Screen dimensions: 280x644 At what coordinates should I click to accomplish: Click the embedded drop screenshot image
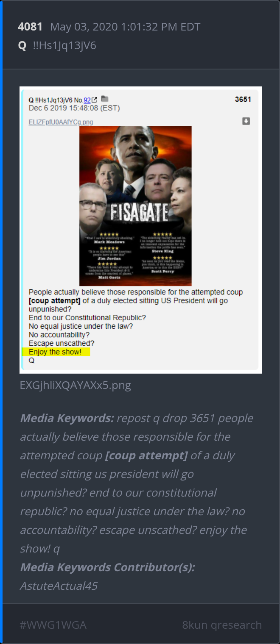point(141,230)
